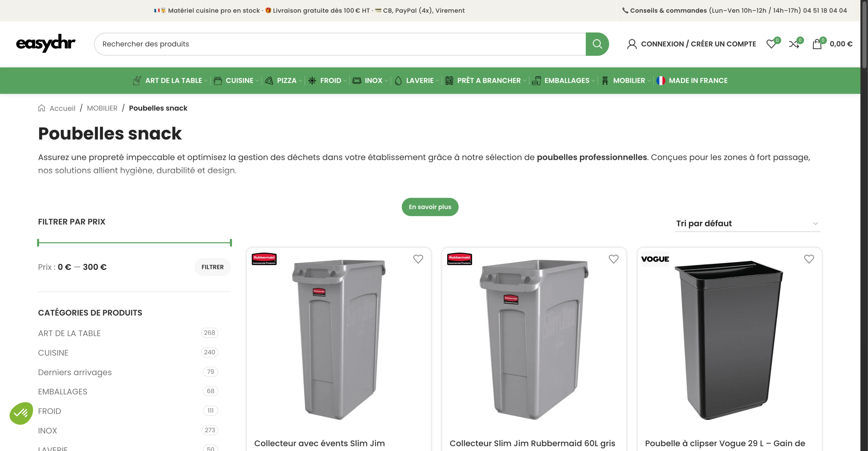
Task: Expand the PIZZA menu chevron
Action: (300, 81)
